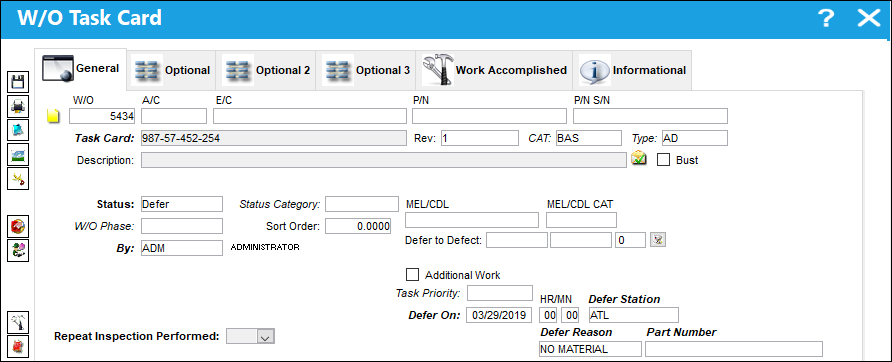The image size is (892, 362).
Task: Click the blue document icon below Print
Action: (18, 130)
